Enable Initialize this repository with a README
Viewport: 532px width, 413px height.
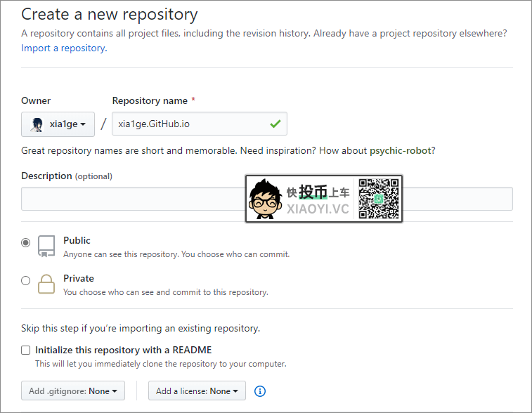26,350
